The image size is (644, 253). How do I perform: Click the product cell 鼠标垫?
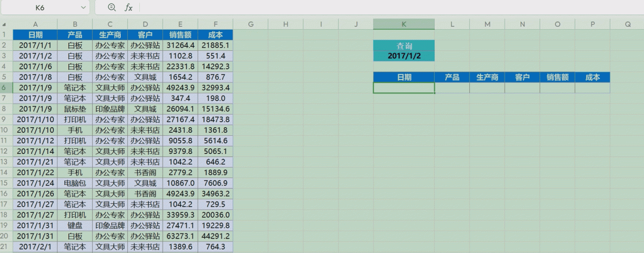click(x=75, y=109)
